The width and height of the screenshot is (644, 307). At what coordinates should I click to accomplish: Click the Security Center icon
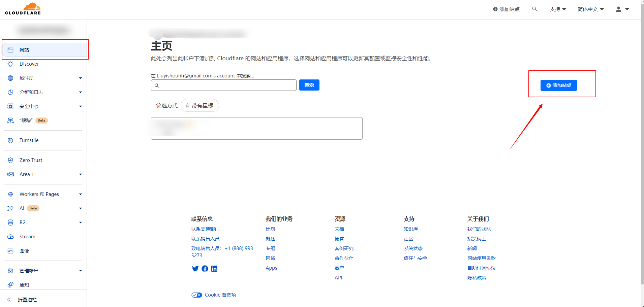[x=10, y=106]
